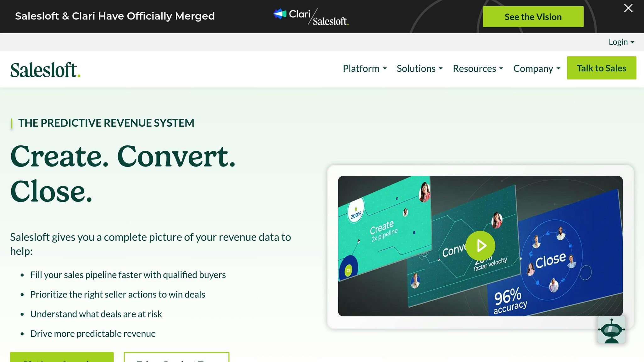Open the Login dropdown

[621, 42]
